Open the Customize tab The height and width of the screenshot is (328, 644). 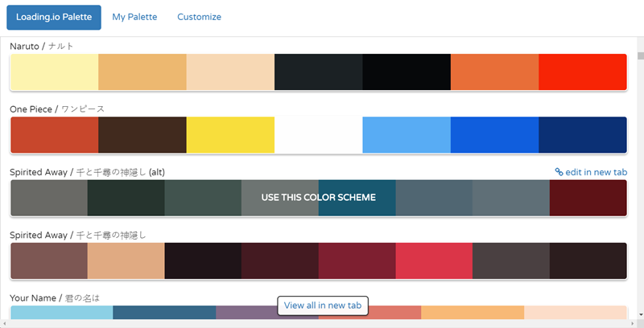[x=199, y=17]
